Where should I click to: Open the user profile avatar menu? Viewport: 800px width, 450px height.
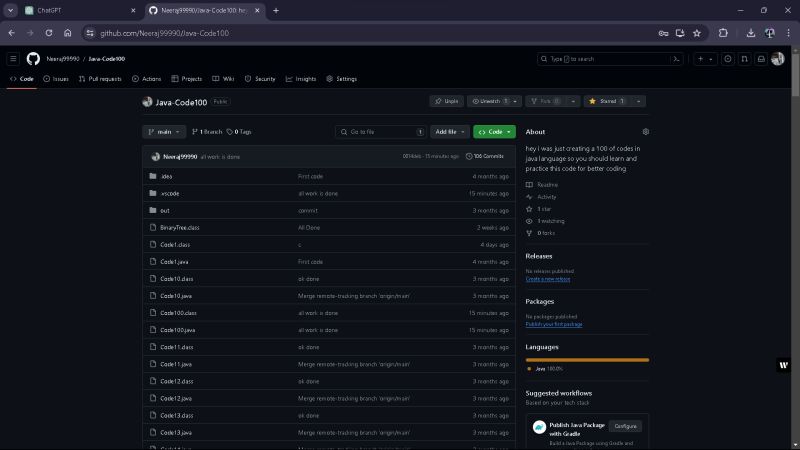pyautogui.click(x=778, y=59)
